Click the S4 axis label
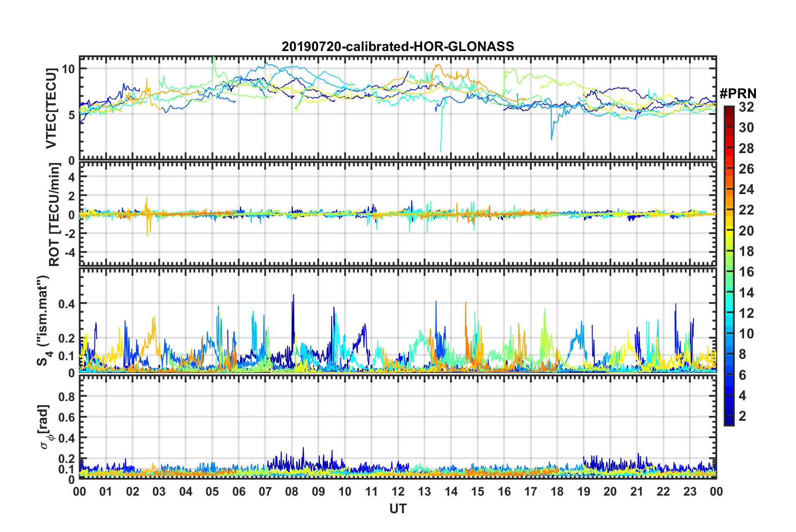This screenshot has height=532, width=796. tap(44, 320)
